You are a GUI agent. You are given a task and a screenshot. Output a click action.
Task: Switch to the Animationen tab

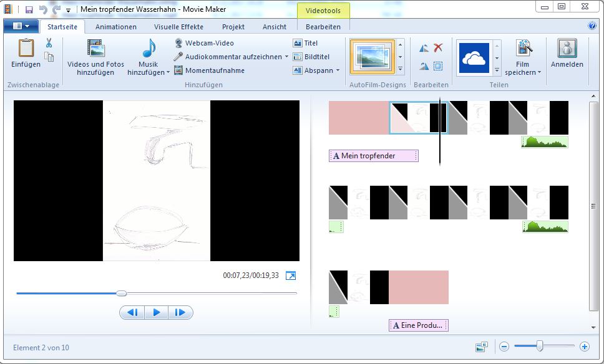pyautogui.click(x=116, y=27)
